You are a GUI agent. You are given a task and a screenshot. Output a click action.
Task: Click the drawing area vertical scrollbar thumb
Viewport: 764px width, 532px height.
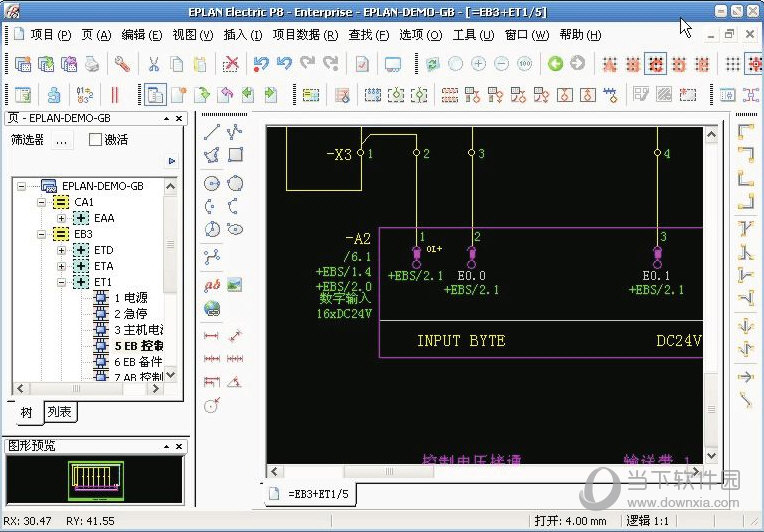click(711, 409)
